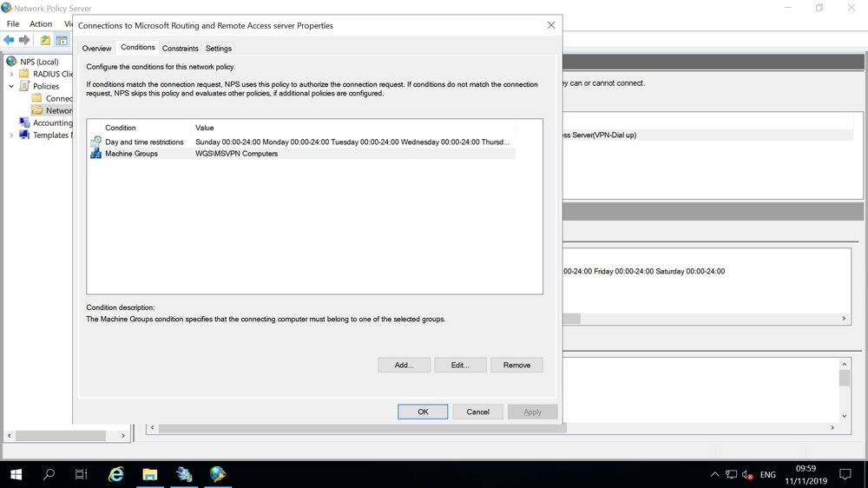Screen dimensions: 868x488
Task: Click the taskbar Search icon
Action: [49, 474]
